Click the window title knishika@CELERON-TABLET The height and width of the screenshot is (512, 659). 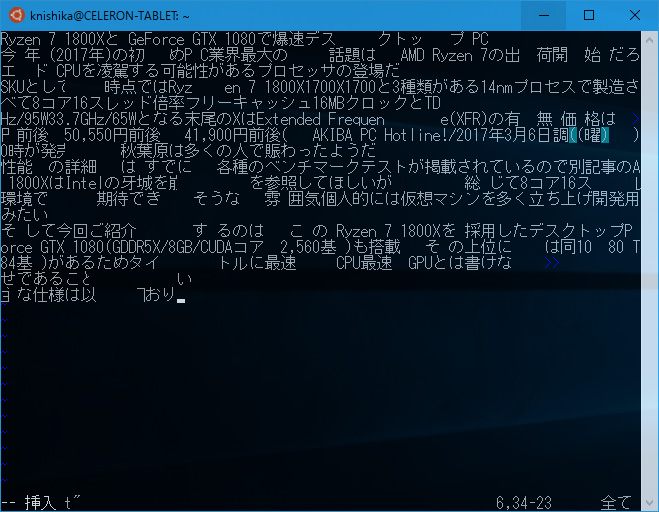[x=110, y=16]
